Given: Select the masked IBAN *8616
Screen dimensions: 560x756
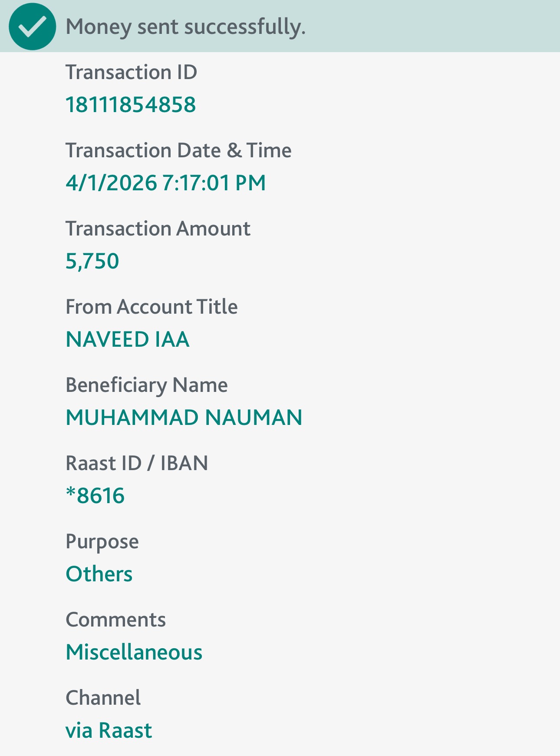Looking at the screenshot, I should click(x=95, y=496).
